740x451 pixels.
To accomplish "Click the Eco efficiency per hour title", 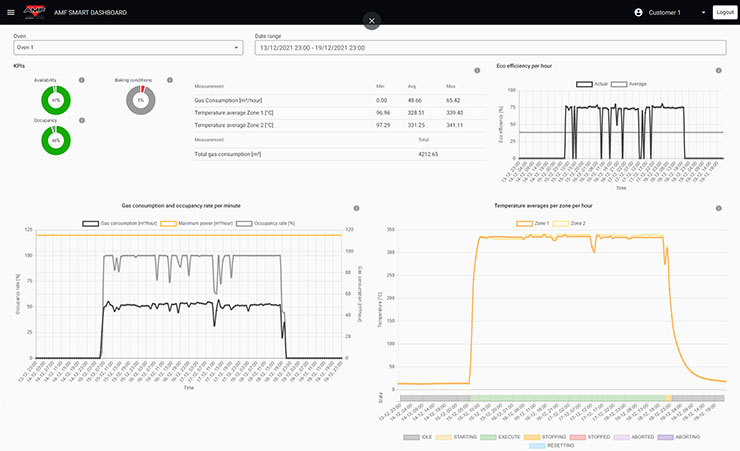I will (x=524, y=66).
